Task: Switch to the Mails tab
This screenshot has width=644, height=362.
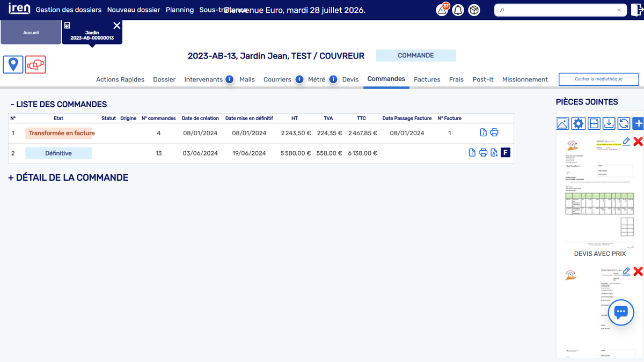Action: coord(247,79)
